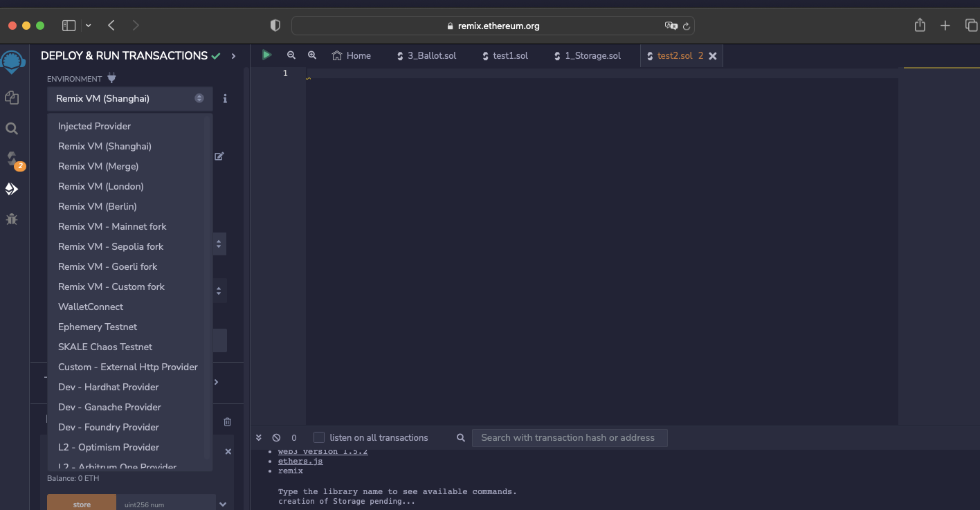Viewport: 980px width, 510px height.
Task: Click the Safari tab overview icon
Action: click(x=972, y=26)
